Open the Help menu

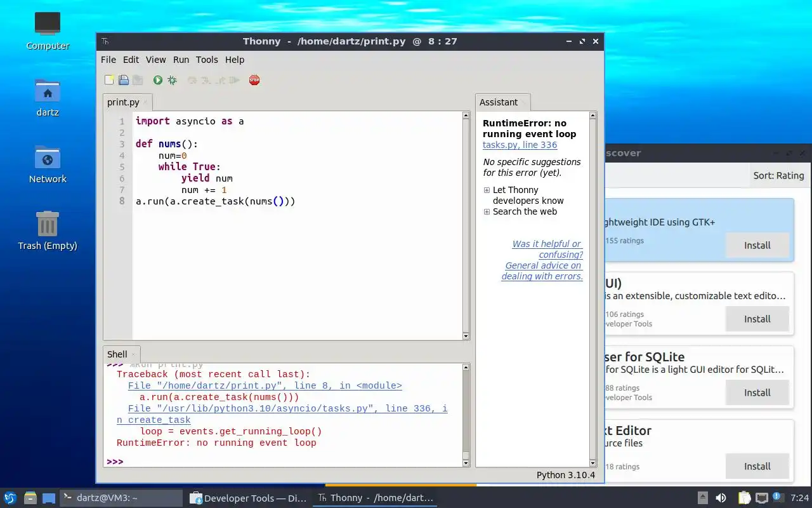(235, 60)
